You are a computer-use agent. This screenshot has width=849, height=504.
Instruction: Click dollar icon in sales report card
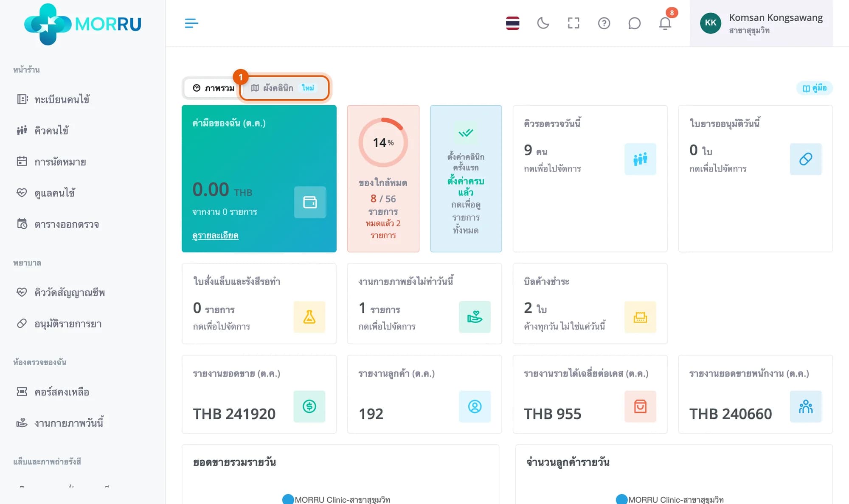[x=309, y=406]
